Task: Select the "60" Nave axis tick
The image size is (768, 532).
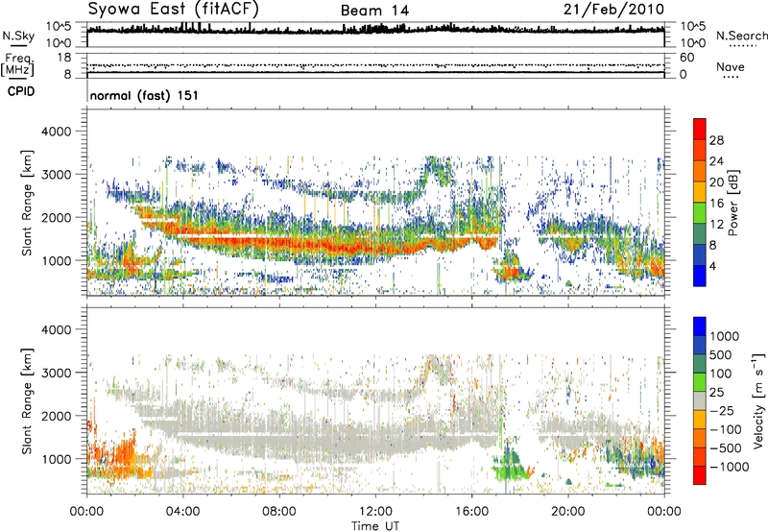Action: [x=686, y=58]
